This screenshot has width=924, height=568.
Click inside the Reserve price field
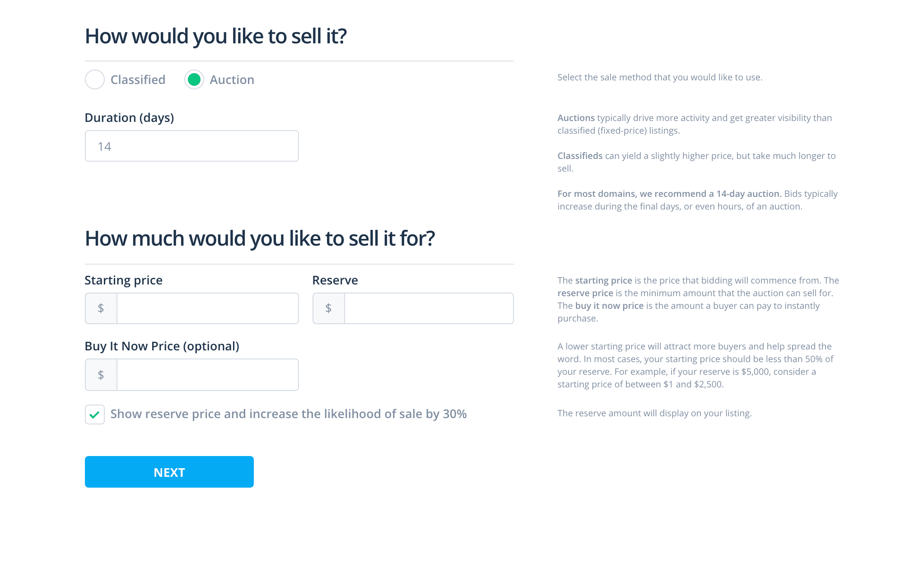(428, 308)
